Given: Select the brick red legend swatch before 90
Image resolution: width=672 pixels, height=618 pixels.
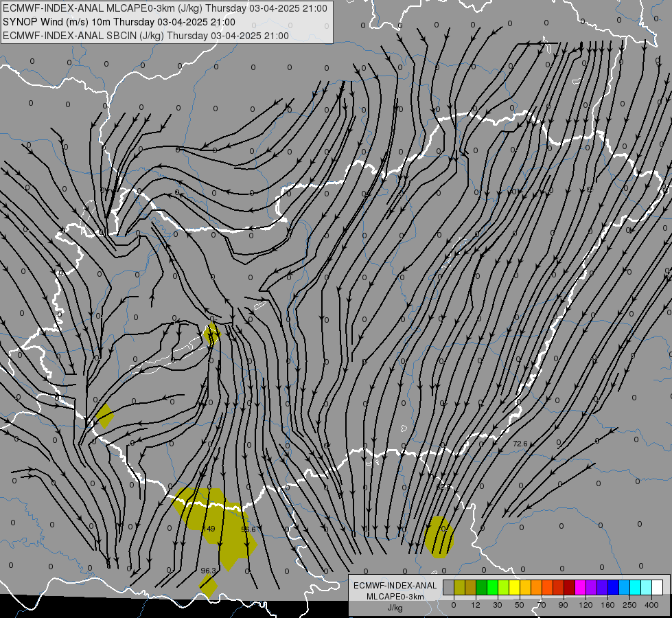Looking at the screenshot, I should pos(559,587).
